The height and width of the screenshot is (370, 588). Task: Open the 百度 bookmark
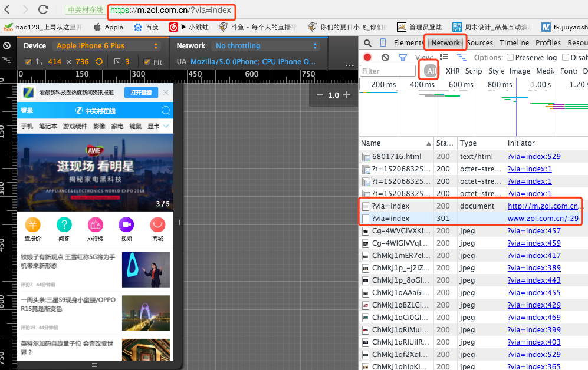point(146,27)
